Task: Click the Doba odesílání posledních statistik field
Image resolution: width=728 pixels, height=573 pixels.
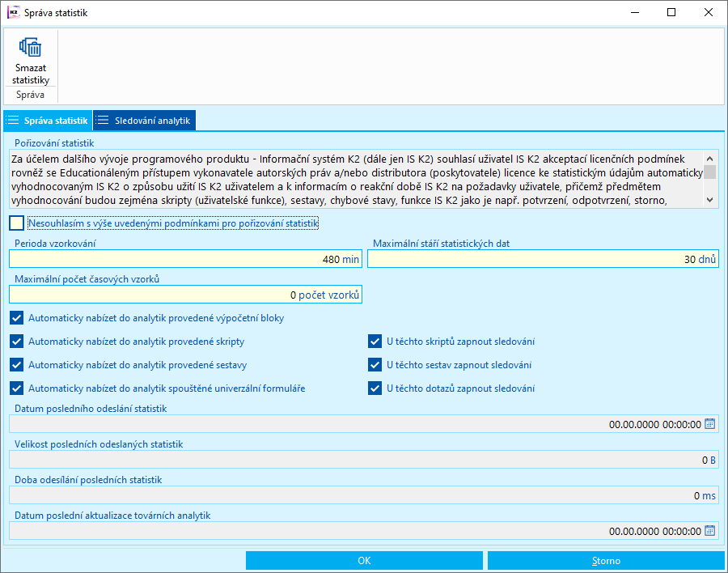Action: click(x=364, y=495)
